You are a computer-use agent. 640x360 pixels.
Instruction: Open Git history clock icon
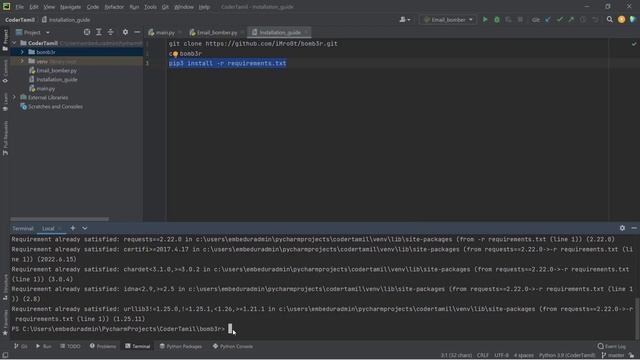(x=583, y=20)
